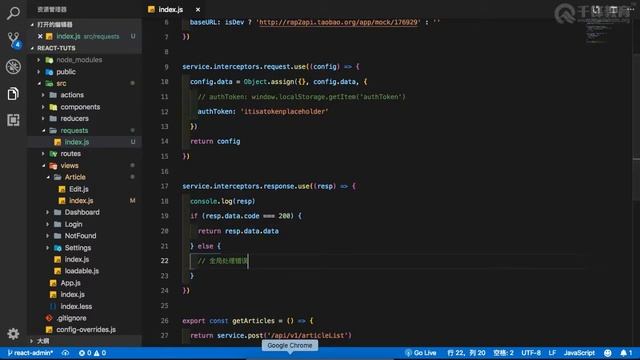Screen dimensions: 640x360
Task: Collapse the src folder
Action: tap(39, 84)
